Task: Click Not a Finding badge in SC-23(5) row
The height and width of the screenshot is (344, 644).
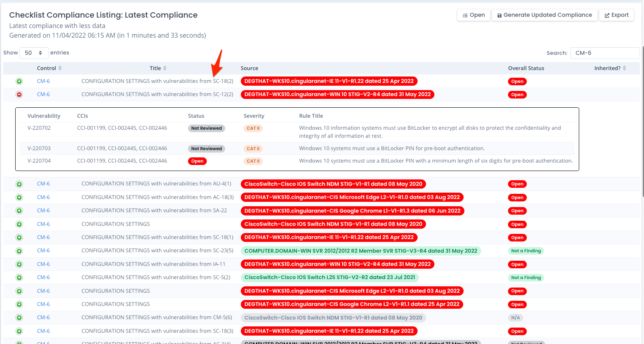Action: 526,251
